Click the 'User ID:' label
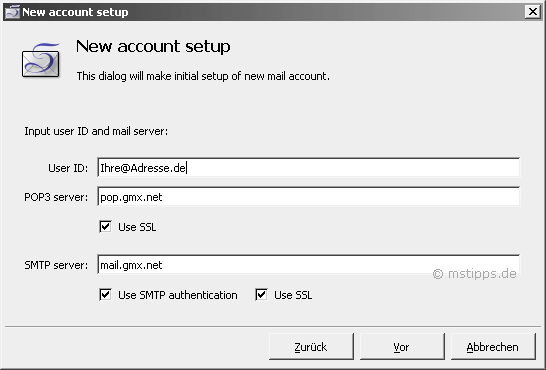 [68, 168]
